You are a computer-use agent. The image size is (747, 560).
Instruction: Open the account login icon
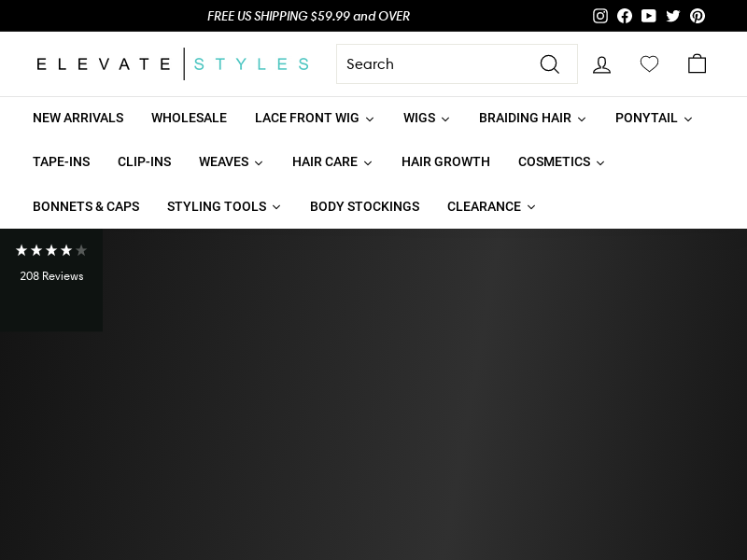point(601,64)
